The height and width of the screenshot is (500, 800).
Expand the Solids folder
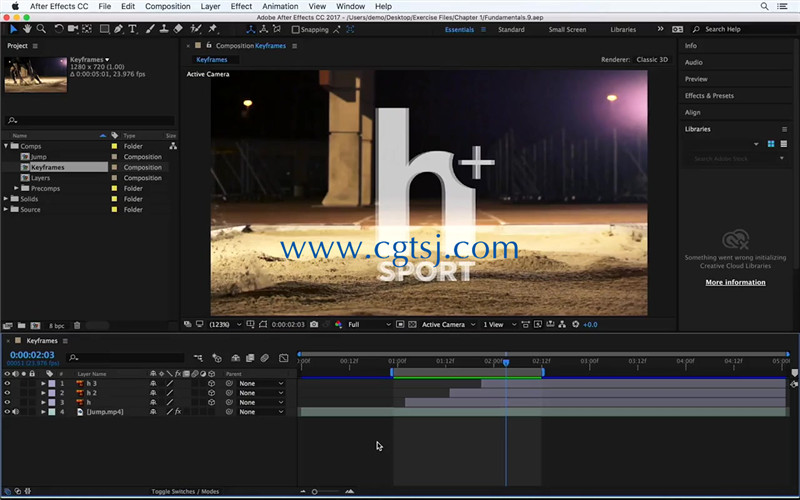pyautogui.click(x=6, y=199)
